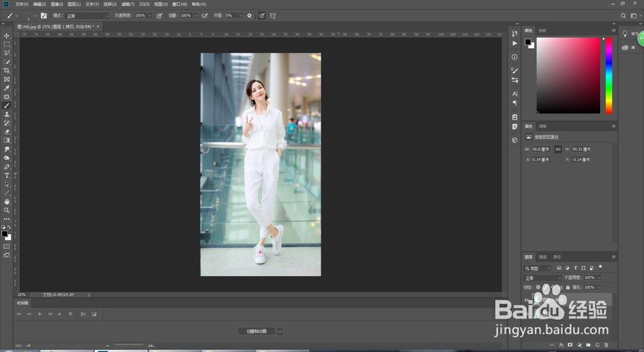Toggle the lock-all padlock for layer
The image size is (644, 352).
[x=568, y=287]
